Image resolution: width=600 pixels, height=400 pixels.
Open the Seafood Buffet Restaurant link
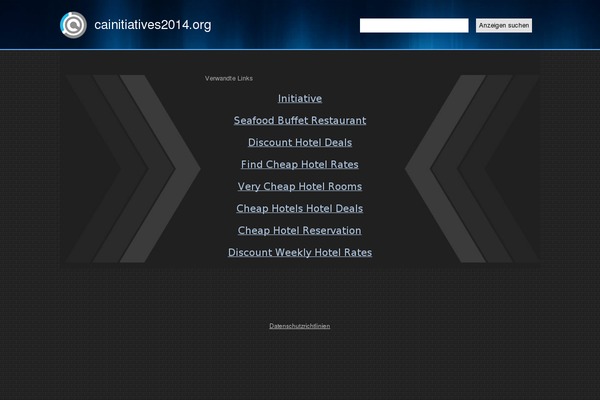pos(299,120)
